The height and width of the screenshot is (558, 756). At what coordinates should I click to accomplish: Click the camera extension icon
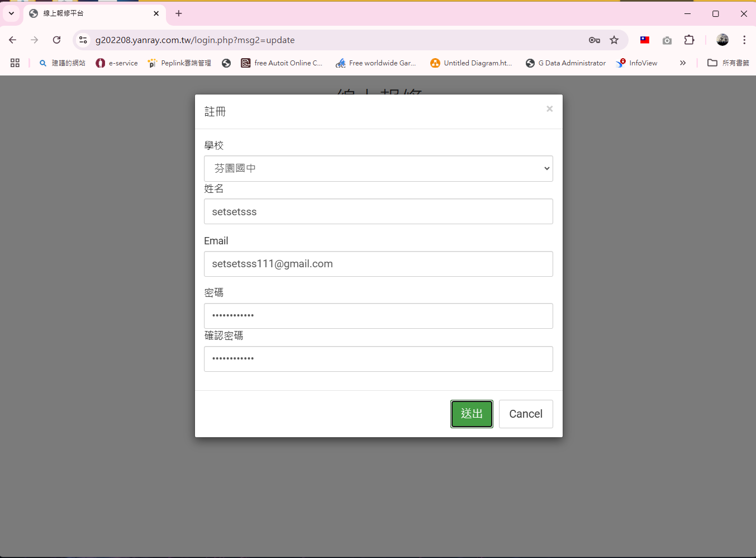pyautogui.click(x=667, y=40)
